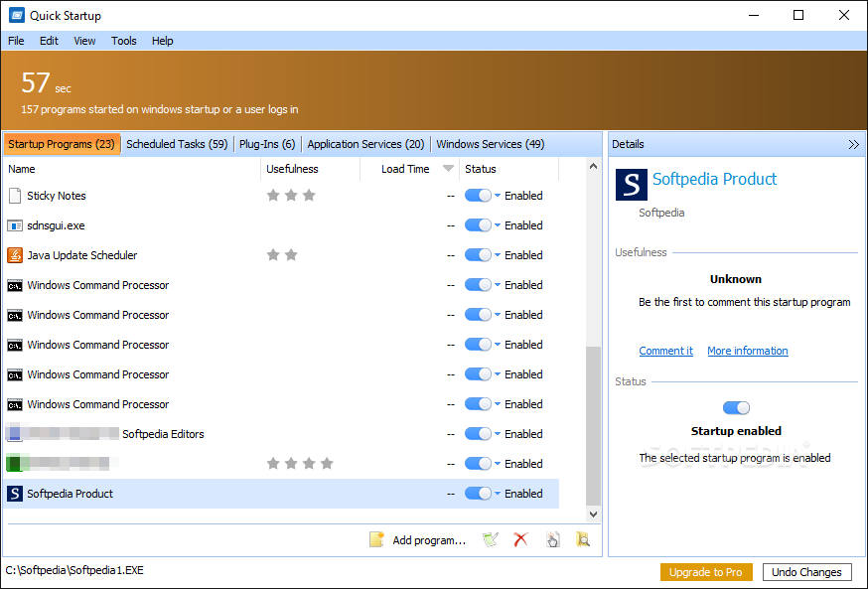Click the list vertical scrollbar thumb

coord(593,425)
